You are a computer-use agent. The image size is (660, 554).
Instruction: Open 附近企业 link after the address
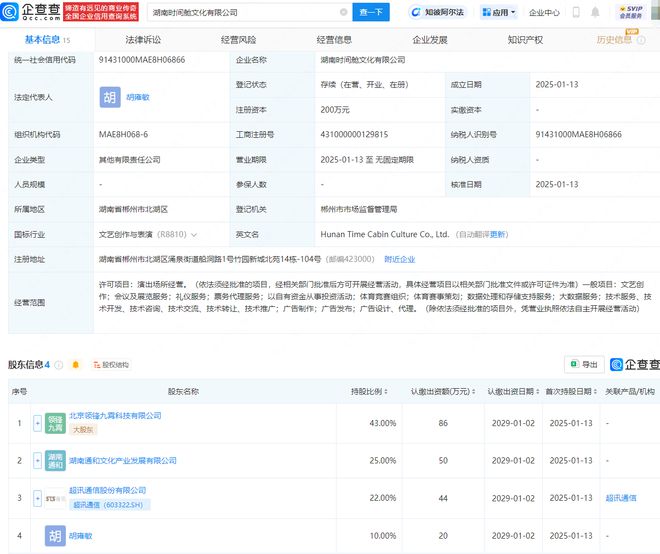pos(399,259)
